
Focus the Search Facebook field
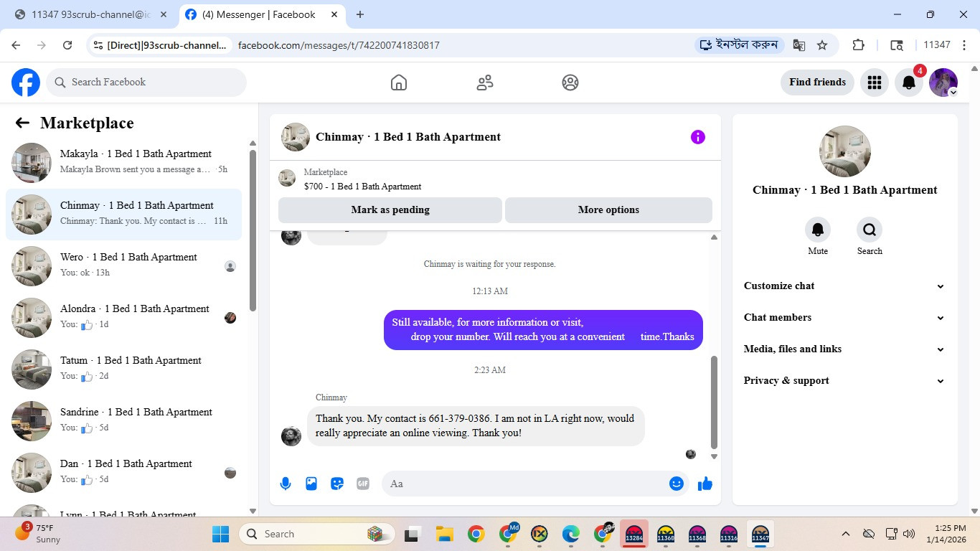coord(146,83)
